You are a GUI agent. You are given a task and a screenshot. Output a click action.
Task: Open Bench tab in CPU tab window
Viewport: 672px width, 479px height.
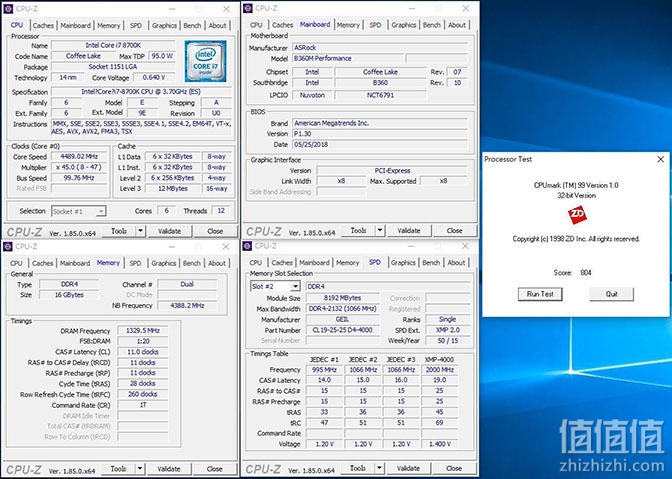[192, 25]
